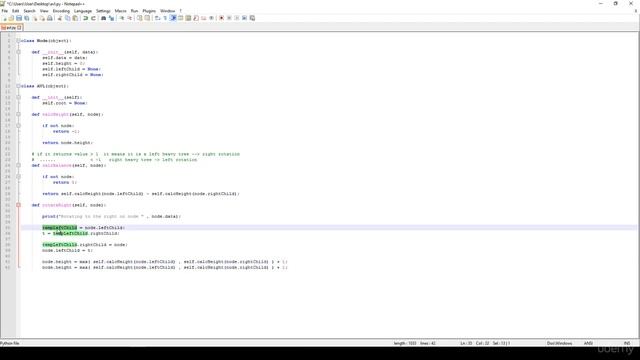Toggle Show All Characters toolbar button
The height and width of the screenshot is (360, 640).
point(165,18)
